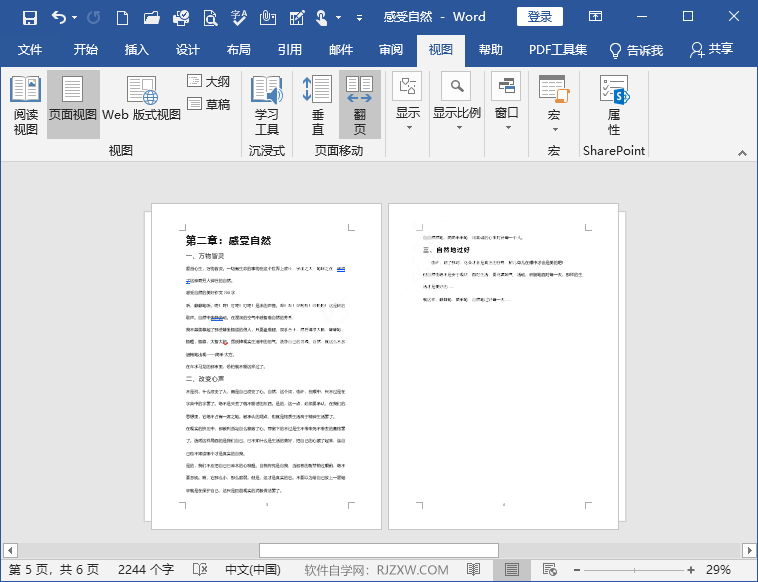
Task: Open the 宏 macros dropdown
Action: coord(553,105)
